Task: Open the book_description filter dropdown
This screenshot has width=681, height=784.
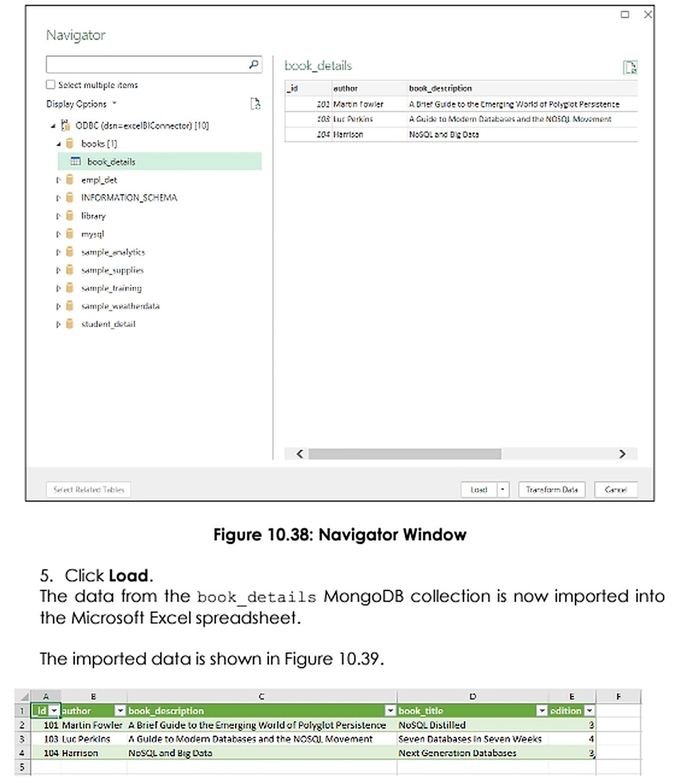Action: pos(390,711)
